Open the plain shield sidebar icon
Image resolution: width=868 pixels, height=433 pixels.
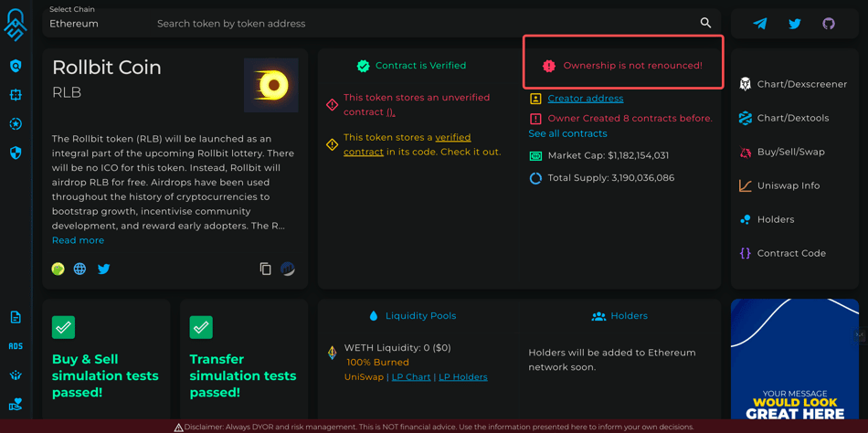[x=16, y=153]
